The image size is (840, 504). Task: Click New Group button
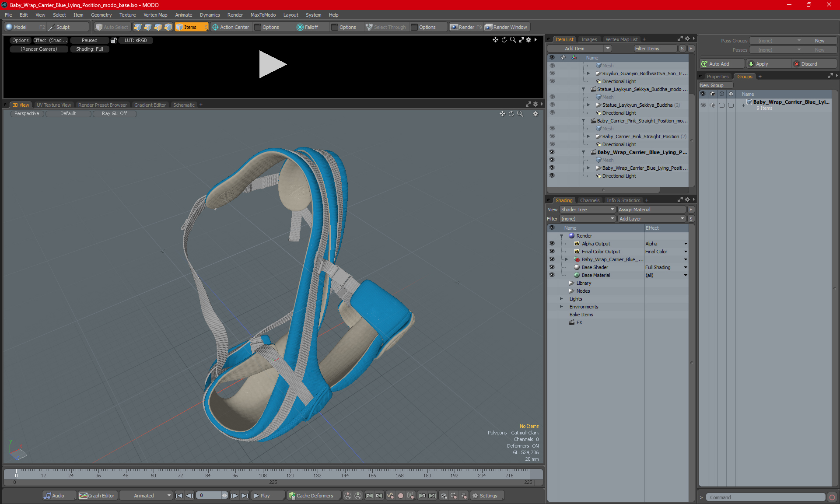click(715, 85)
